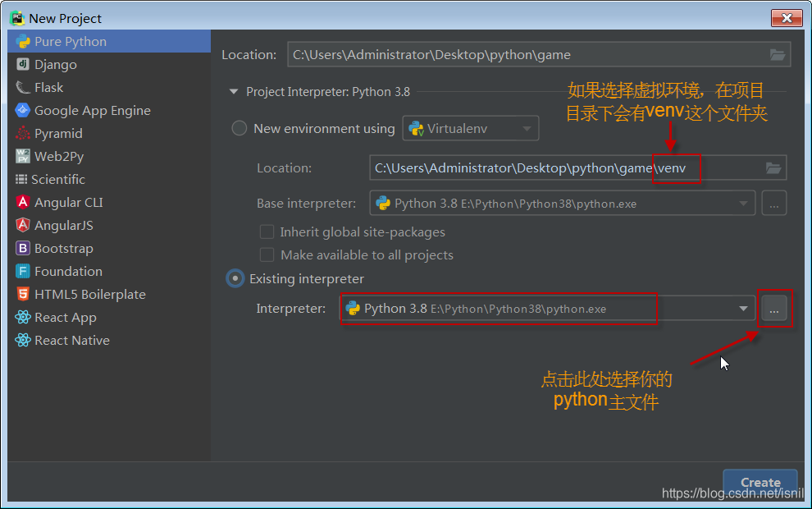Choose AngularJS project type

(109, 225)
